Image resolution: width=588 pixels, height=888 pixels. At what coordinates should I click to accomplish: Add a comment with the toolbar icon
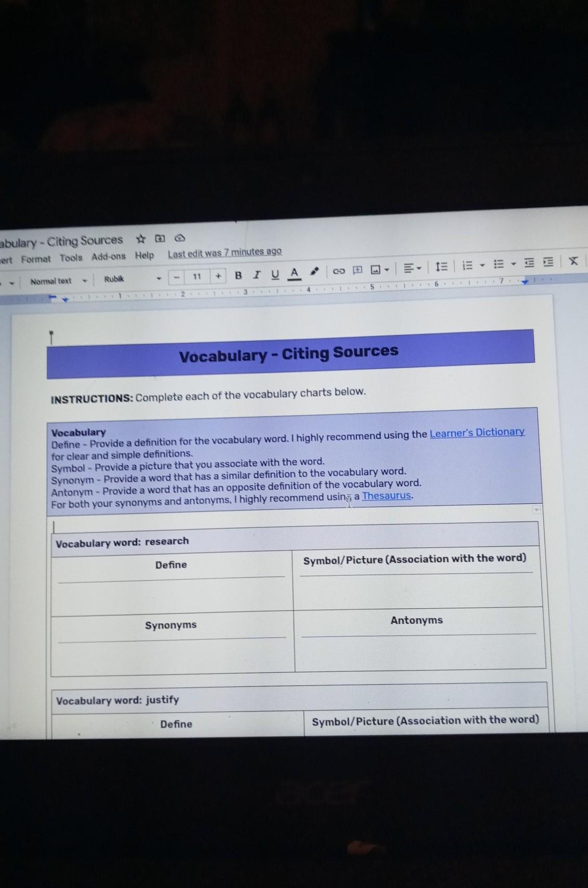pos(357,270)
